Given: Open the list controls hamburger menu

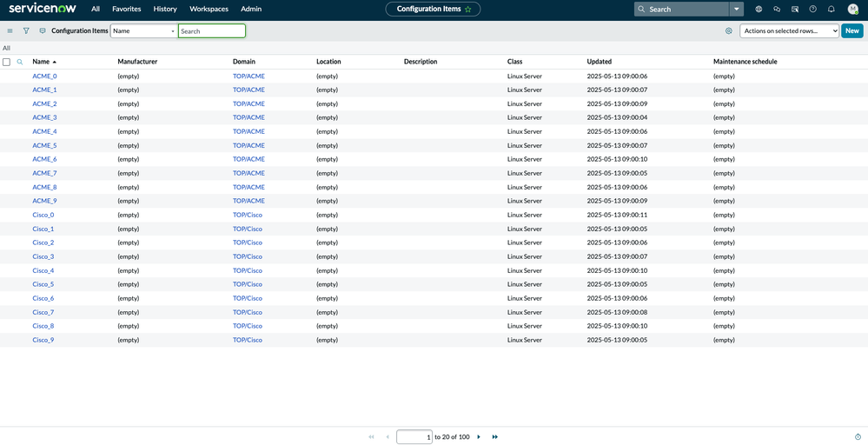Looking at the screenshot, I should [10, 31].
